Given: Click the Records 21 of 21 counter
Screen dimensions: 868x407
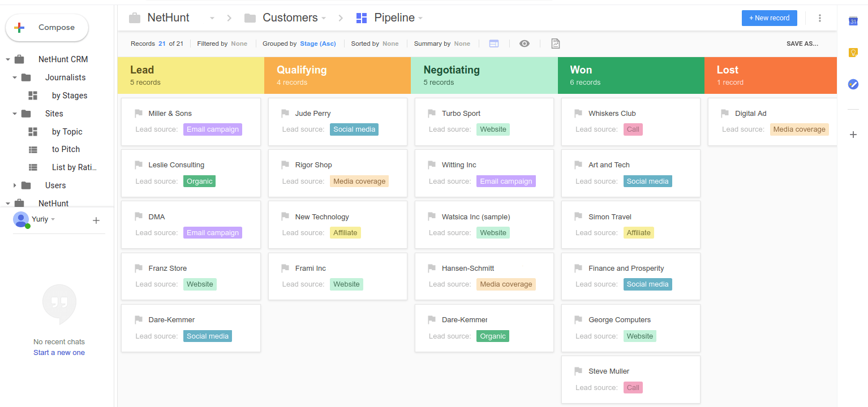Looking at the screenshot, I should [157, 44].
